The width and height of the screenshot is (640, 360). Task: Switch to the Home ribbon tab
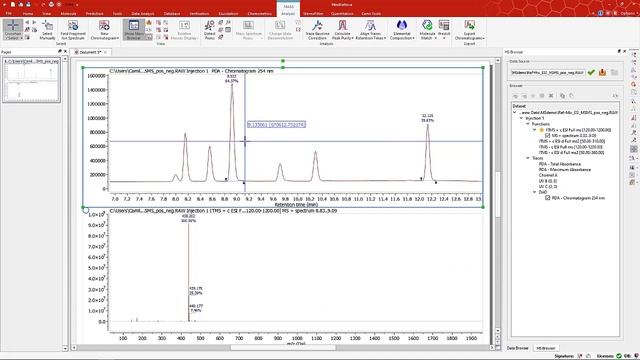click(28, 13)
